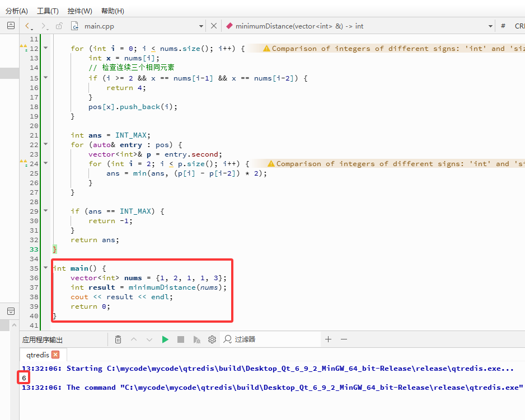Click the return -1; statement

(110, 221)
